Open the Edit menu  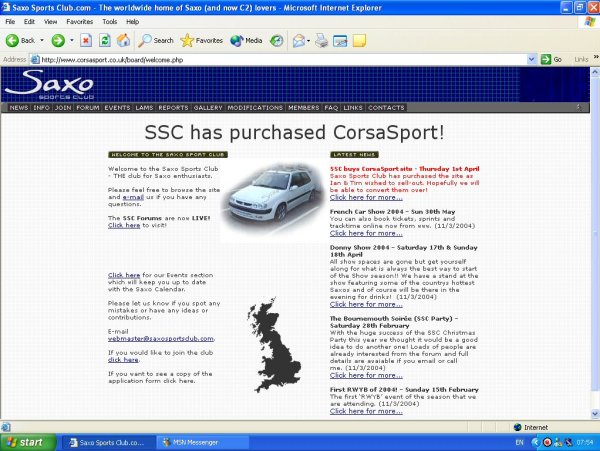[29, 21]
